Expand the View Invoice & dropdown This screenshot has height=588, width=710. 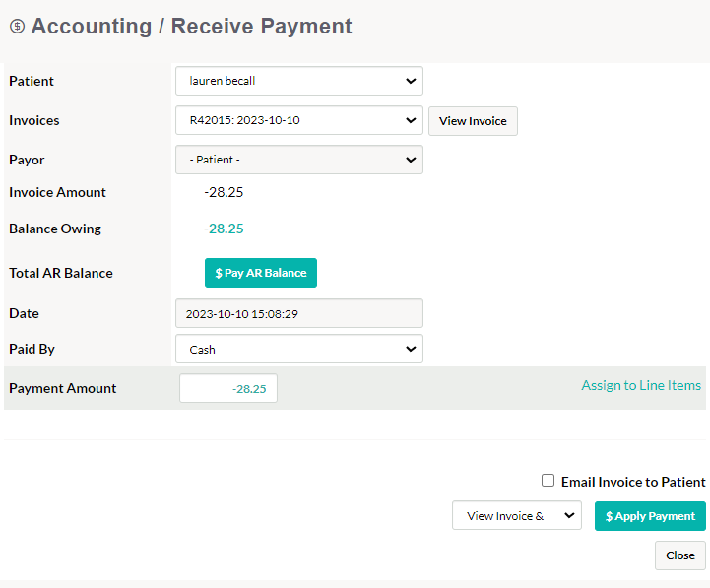coord(517,515)
